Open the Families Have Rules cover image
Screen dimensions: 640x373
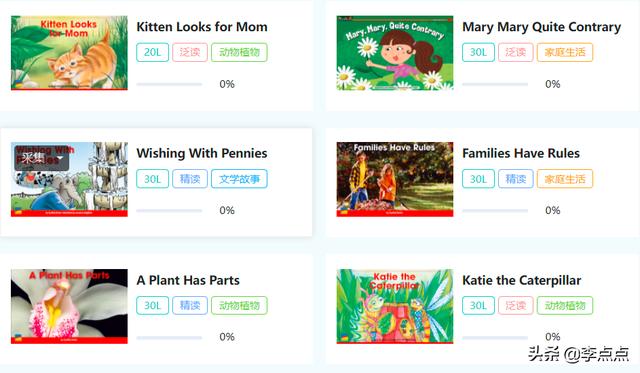(395, 179)
